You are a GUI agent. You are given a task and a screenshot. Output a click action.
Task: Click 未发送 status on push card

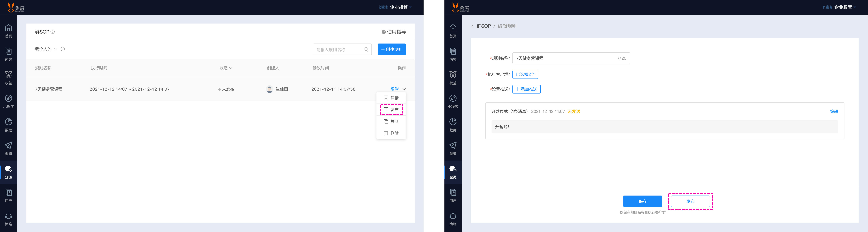[574, 111]
